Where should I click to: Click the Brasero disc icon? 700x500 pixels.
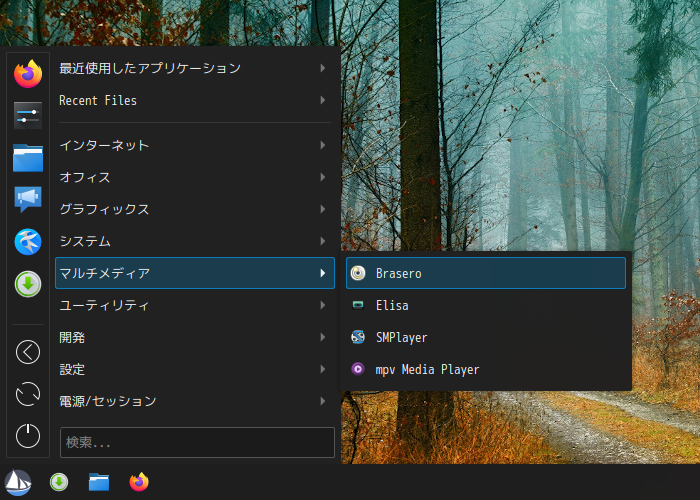(358, 273)
